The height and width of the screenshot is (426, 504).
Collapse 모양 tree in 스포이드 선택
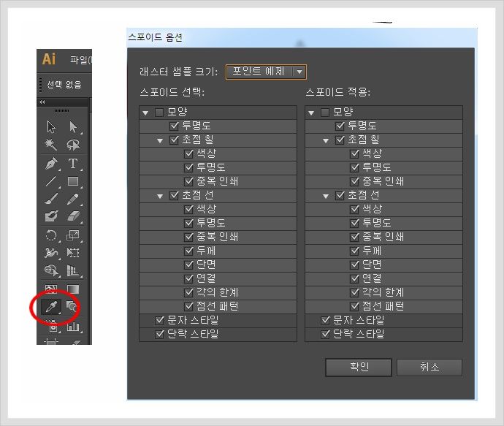tap(145, 113)
